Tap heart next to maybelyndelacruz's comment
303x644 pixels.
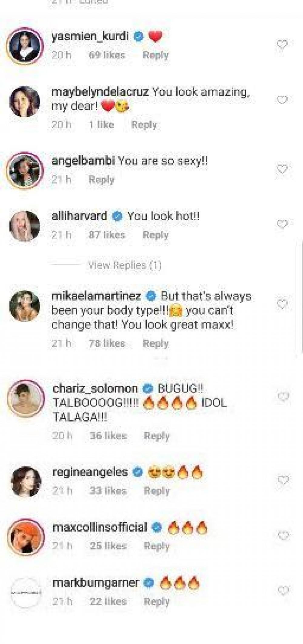click(282, 100)
